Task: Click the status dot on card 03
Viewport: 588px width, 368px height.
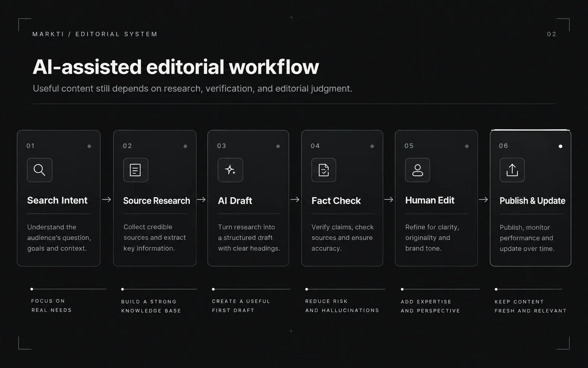Action: point(278,146)
